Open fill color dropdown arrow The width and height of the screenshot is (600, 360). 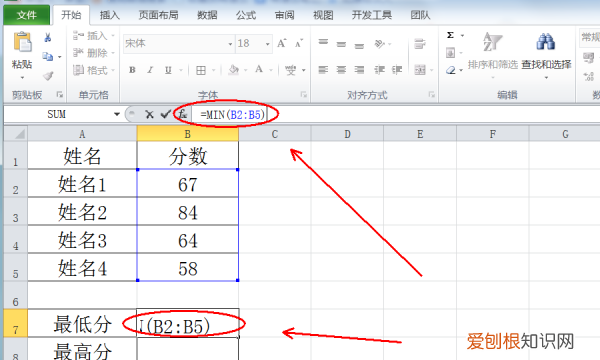point(246,70)
